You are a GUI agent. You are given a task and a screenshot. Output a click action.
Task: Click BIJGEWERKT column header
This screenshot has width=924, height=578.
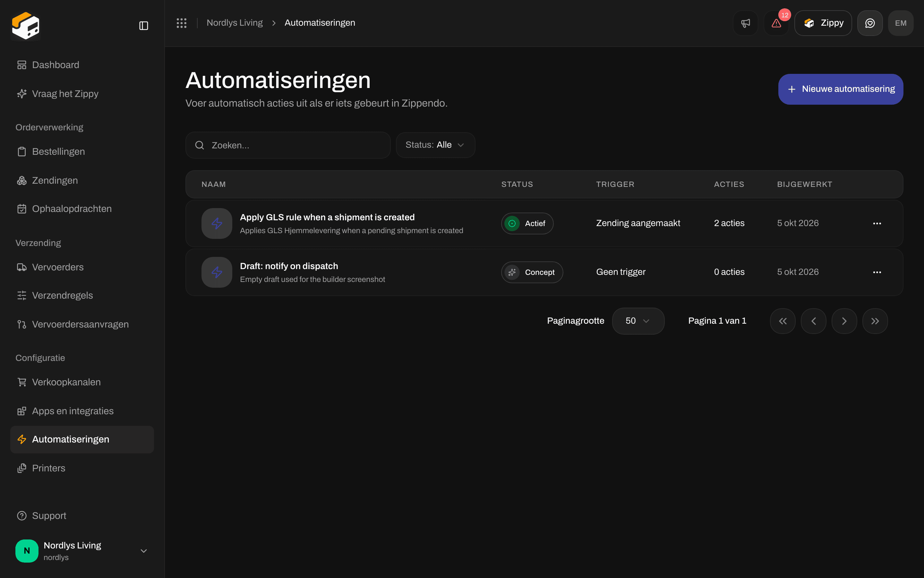point(805,184)
